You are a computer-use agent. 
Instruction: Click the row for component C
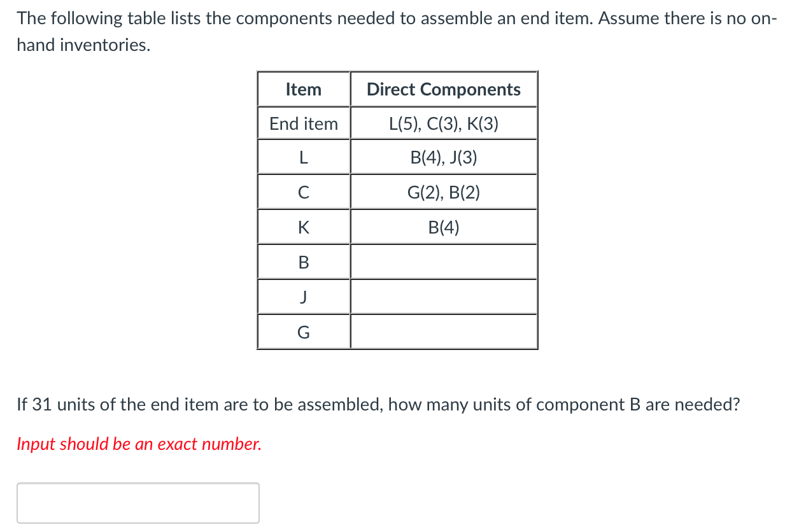pyautogui.click(x=303, y=192)
